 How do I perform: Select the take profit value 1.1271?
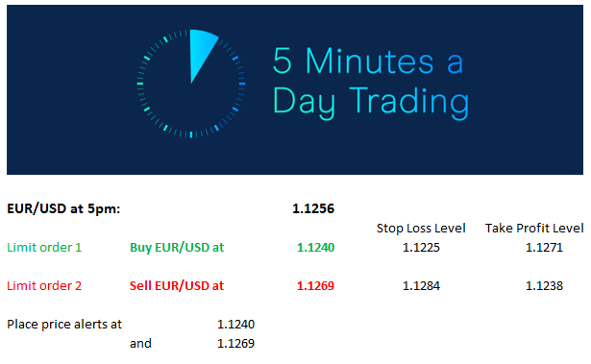544,247
